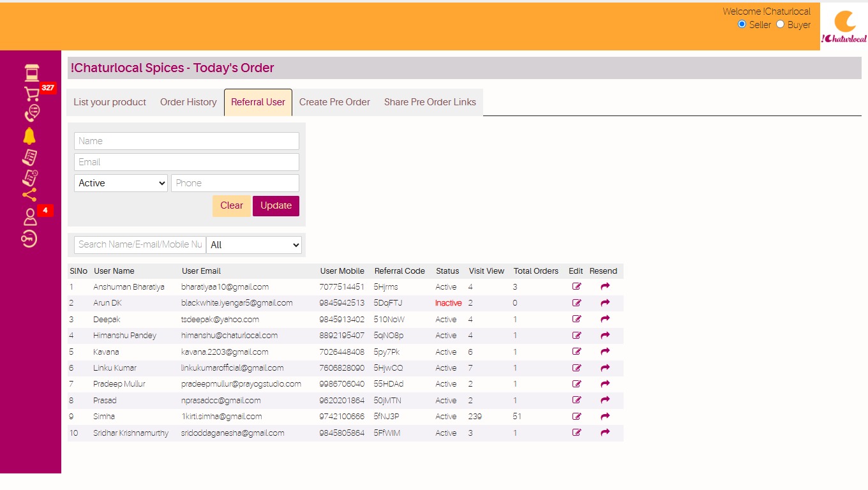Click the Email input field

pos(186,162)
